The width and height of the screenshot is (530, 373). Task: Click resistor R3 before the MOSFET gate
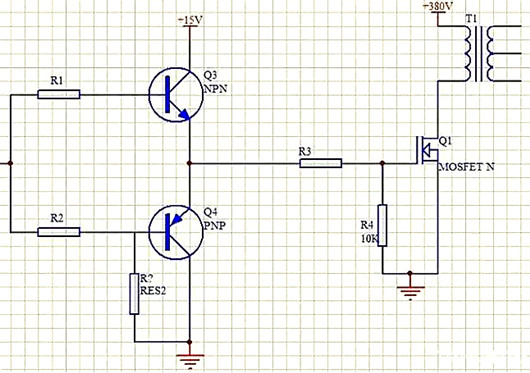pos(320,163)
